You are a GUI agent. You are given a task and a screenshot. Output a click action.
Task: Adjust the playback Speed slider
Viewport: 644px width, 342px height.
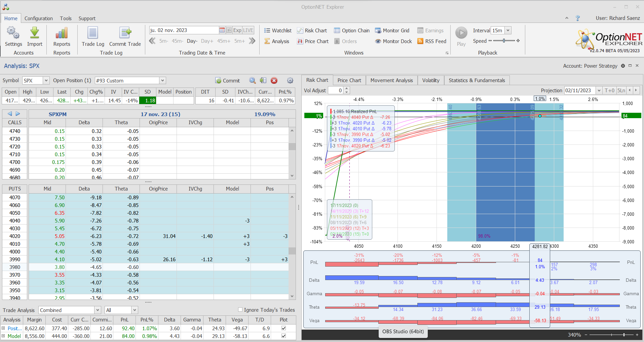pos(504,41)
